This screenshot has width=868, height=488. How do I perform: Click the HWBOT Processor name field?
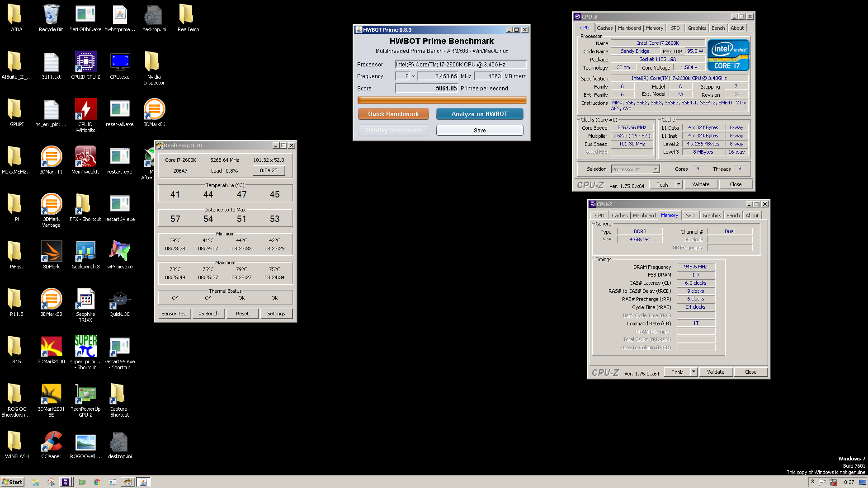[461, 64]
